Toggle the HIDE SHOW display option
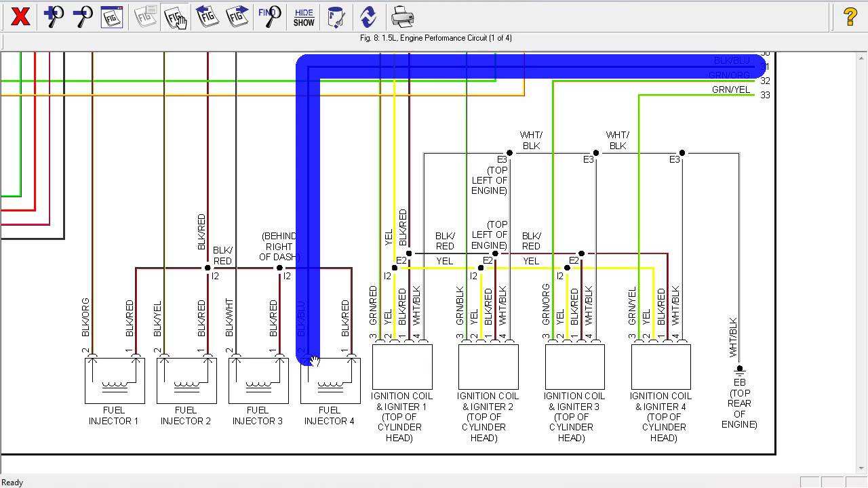Viewport: 868px width, 488px height. [x=303, y=17]
